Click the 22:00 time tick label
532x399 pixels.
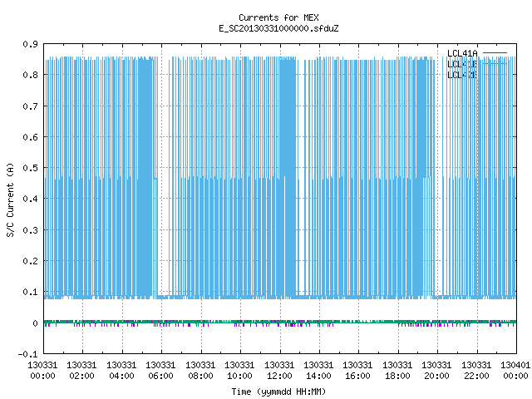tap(476, 376)
